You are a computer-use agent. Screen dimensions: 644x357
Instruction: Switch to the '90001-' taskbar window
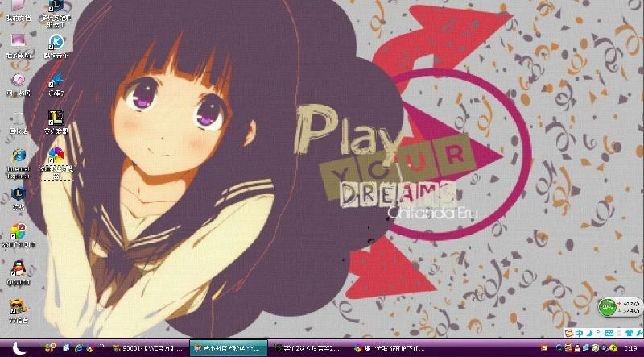coord(149,348)
